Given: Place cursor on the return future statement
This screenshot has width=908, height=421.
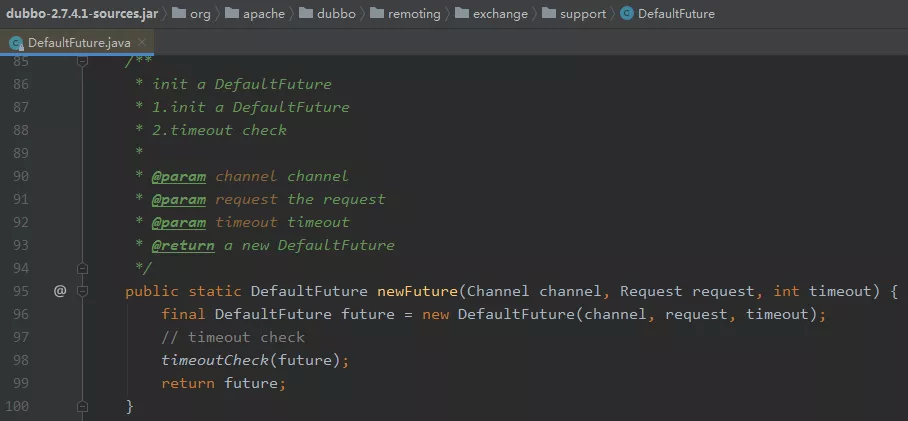Looking at the screenshot, I should [224, 383].
